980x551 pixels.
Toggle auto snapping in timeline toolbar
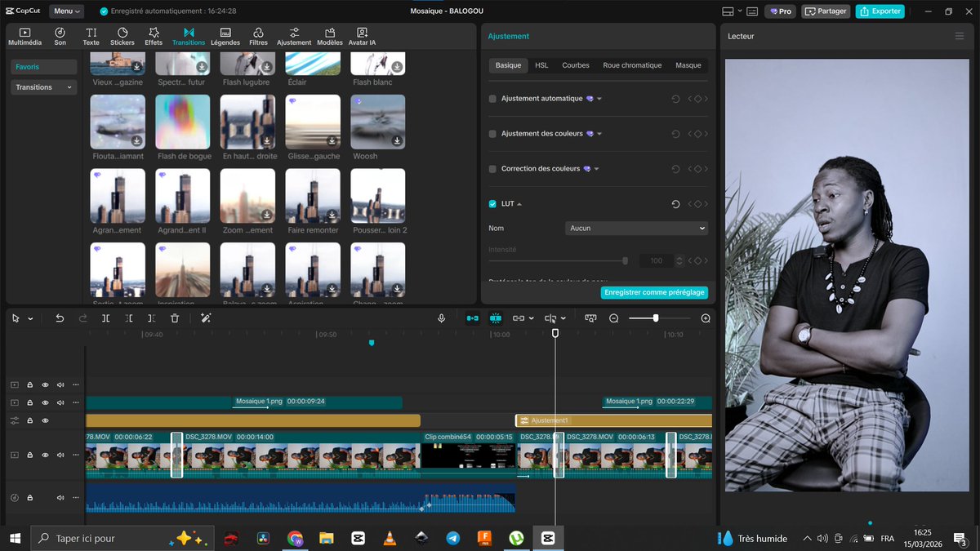495,318
